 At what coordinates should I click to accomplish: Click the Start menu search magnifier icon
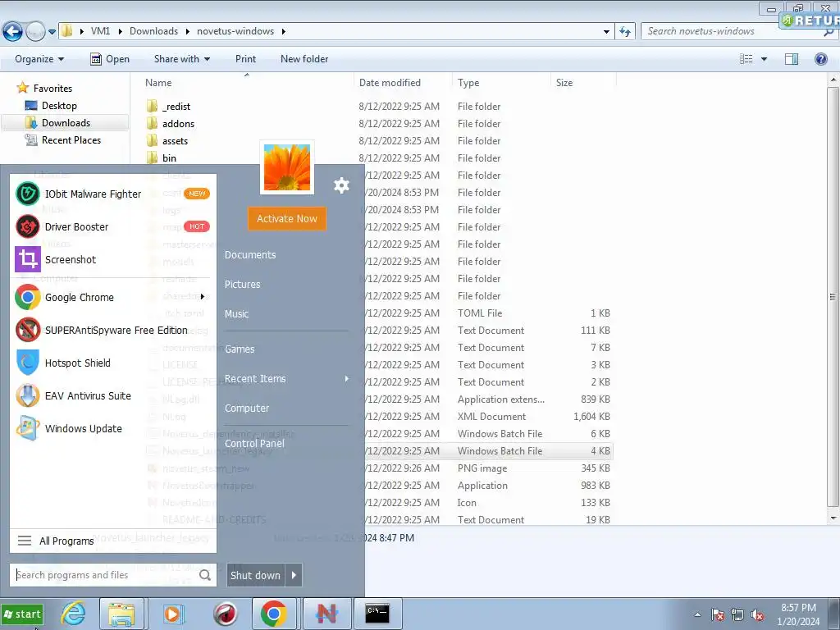tap(204, 575)
